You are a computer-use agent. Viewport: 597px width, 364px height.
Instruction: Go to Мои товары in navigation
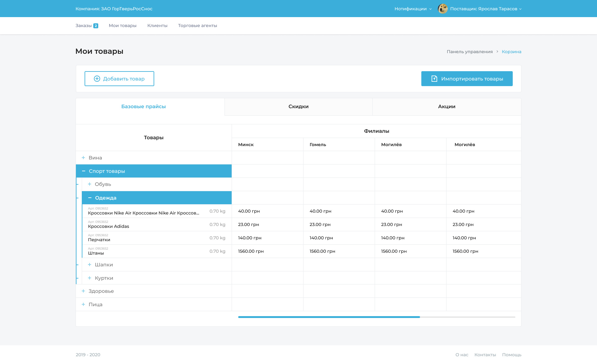(123, 25)
